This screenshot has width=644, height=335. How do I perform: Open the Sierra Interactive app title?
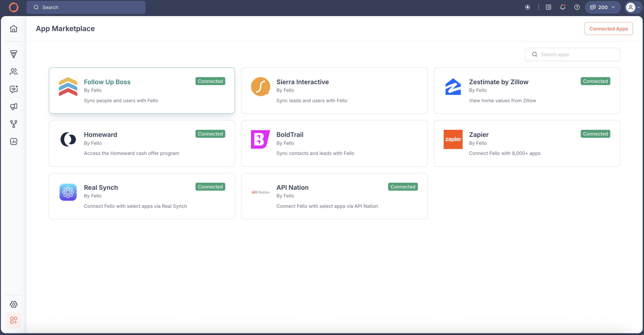[x=303, y=82]
